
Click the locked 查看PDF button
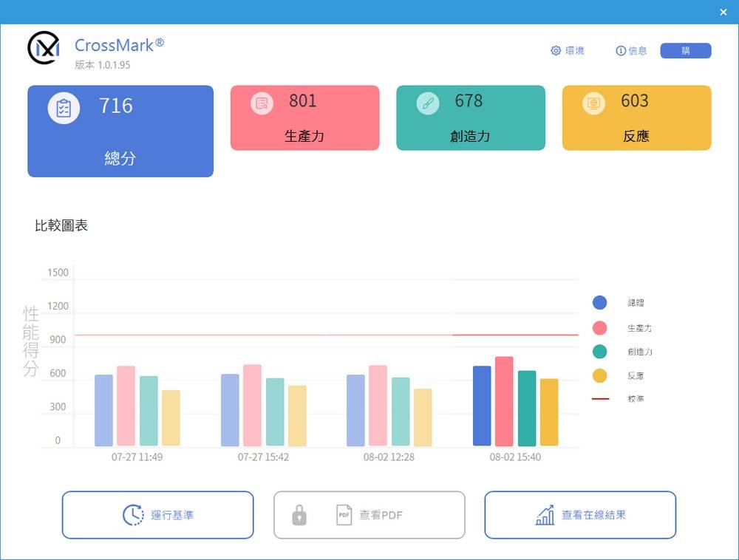[x=369, y=515]
